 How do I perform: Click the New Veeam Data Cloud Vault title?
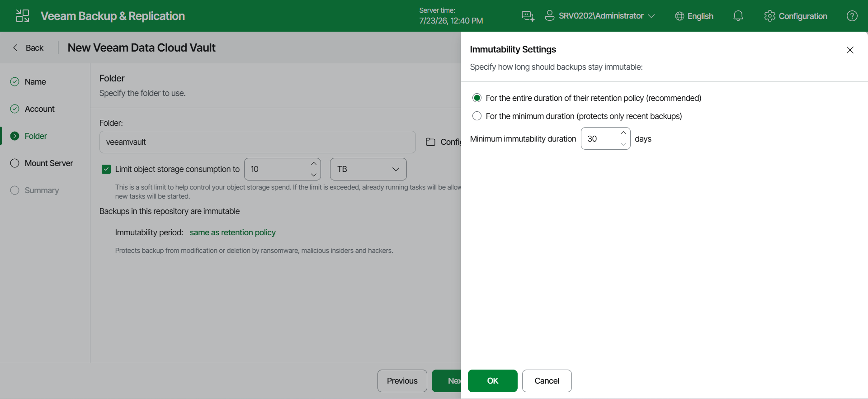point(142,48)
